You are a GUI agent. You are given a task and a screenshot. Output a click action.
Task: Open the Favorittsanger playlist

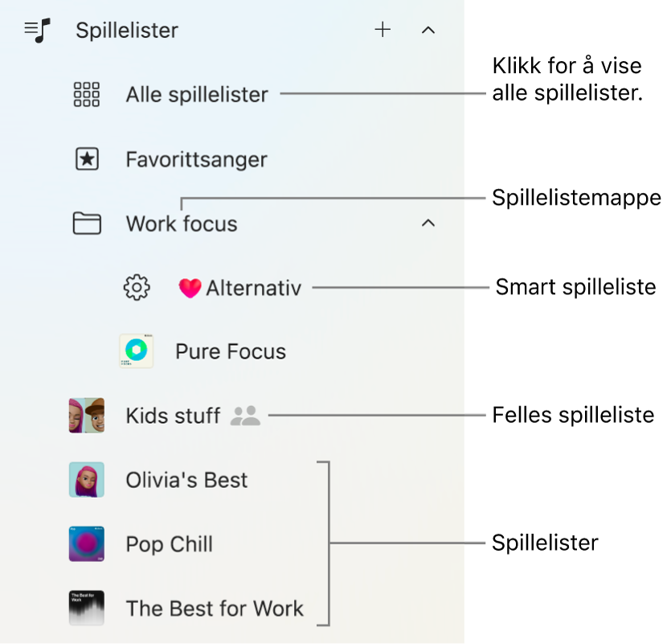[x=196, y=159]
